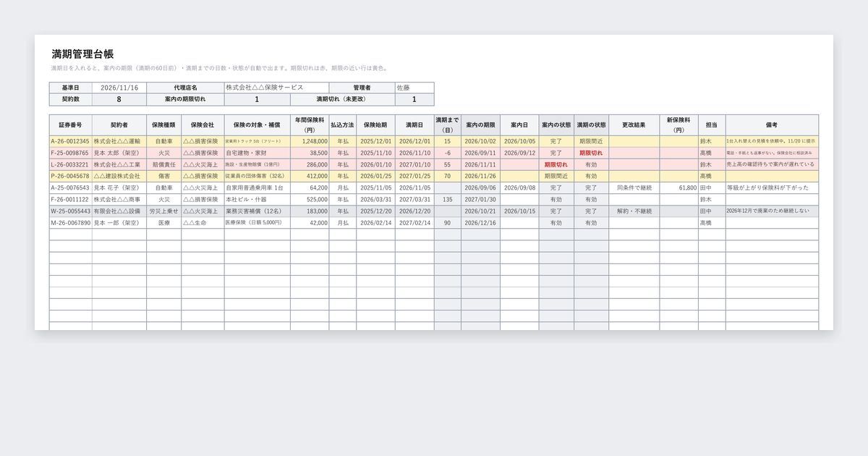Select the 契約者 column header
The width and height of the screenshot is (868, 456).
click(119, 125)
